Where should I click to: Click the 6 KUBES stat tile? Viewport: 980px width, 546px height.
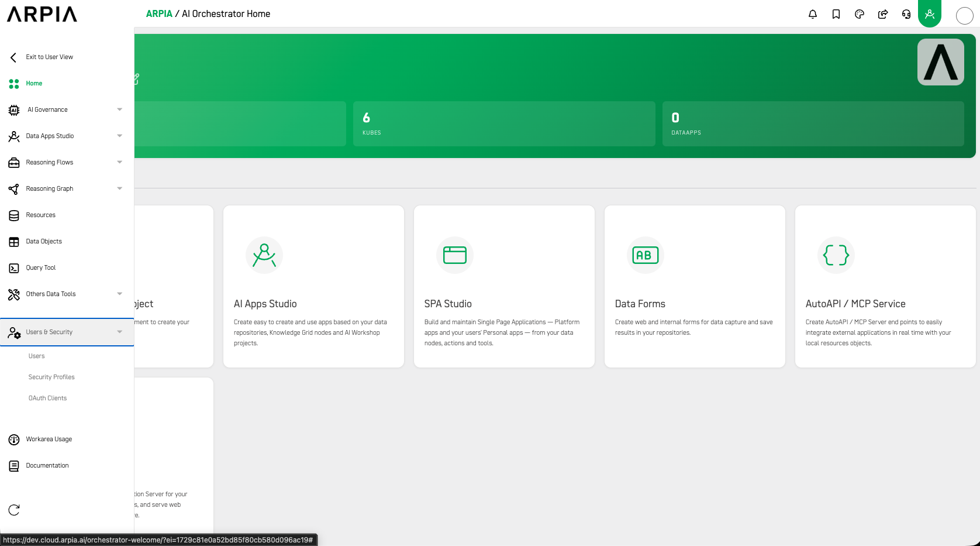point(504,124)
